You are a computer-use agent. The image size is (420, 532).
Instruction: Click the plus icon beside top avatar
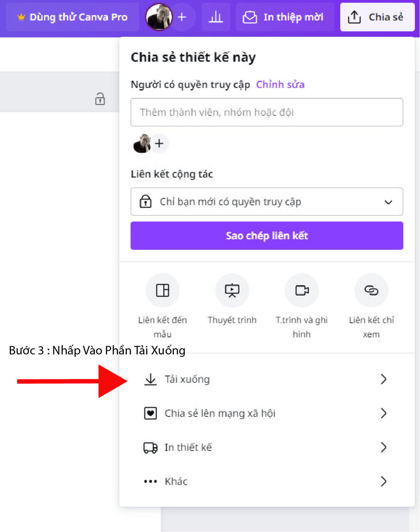[182, 17]
